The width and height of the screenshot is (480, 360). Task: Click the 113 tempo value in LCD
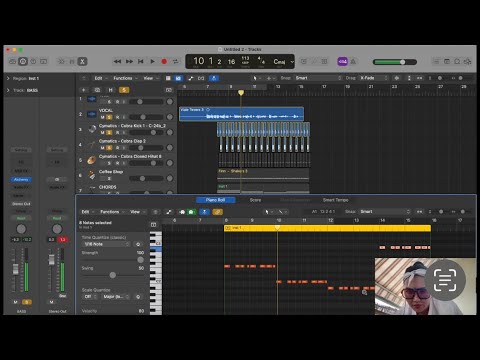tap(245, 58)
